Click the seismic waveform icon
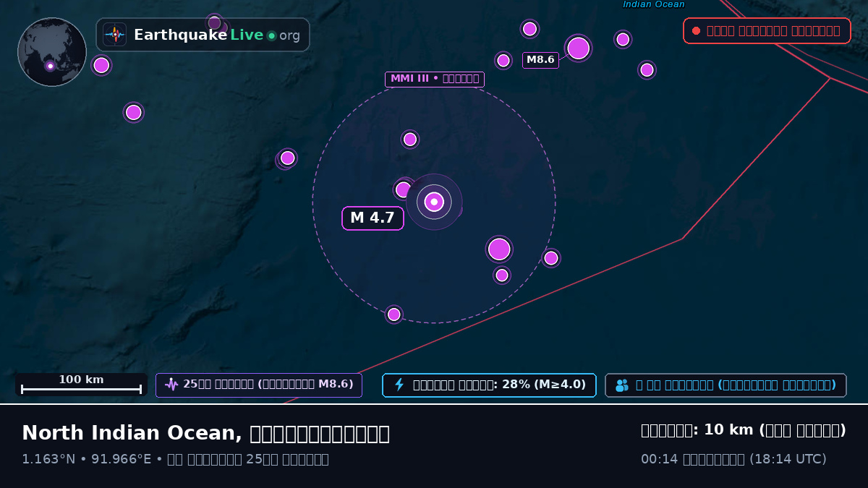 point(171,385)
